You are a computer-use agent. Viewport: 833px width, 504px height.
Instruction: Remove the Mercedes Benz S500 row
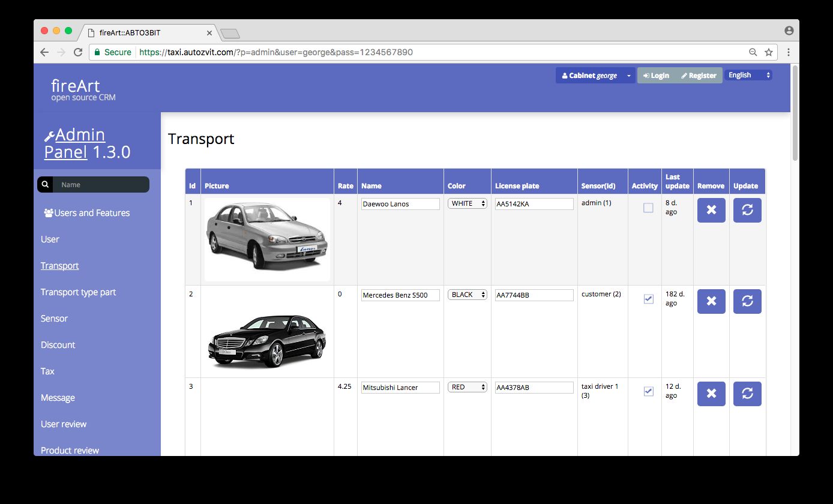(711, 301)
